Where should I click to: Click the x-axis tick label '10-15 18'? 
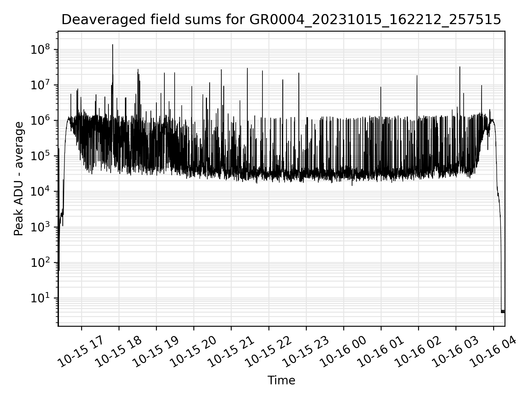pos(119,351)
